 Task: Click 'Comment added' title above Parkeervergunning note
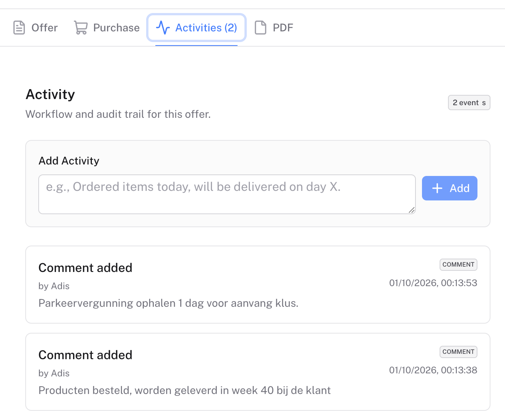(x=85, y=268)
